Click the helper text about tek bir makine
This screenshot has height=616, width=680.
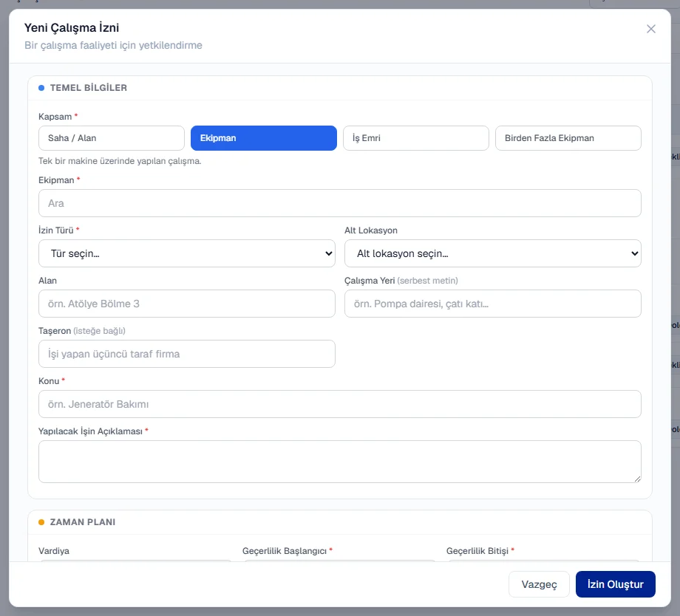click(120, 161)
